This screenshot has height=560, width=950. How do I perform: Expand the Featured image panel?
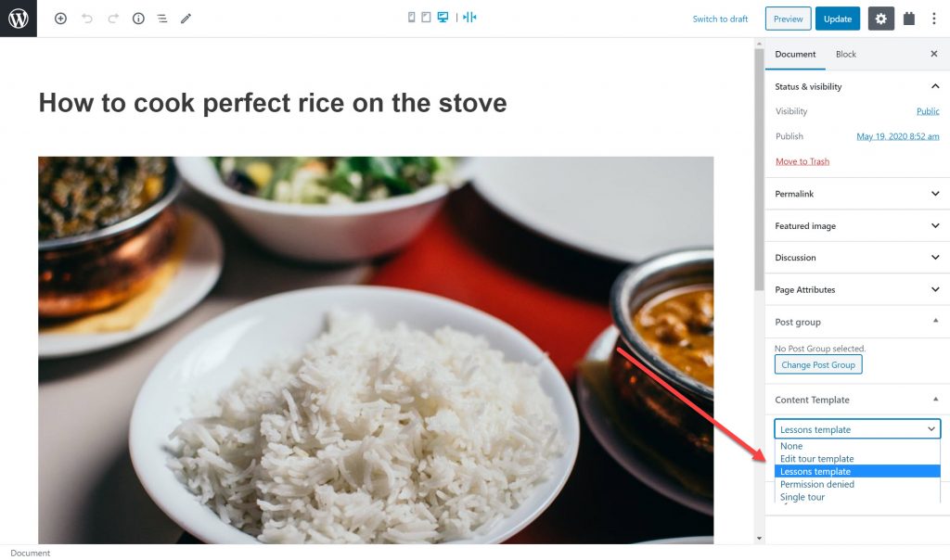pos(857,226)
